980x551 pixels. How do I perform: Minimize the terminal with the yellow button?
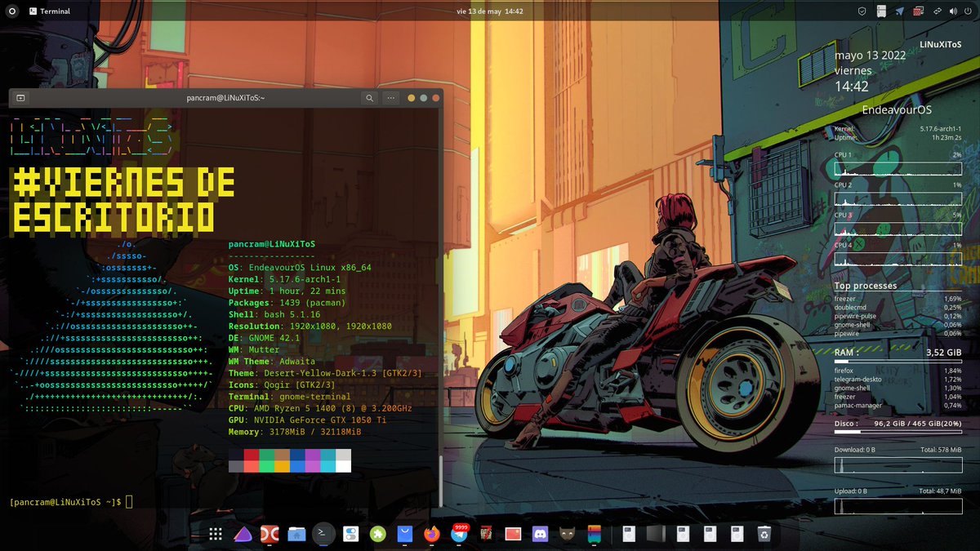pyautogui.click(x=412, y=98)
